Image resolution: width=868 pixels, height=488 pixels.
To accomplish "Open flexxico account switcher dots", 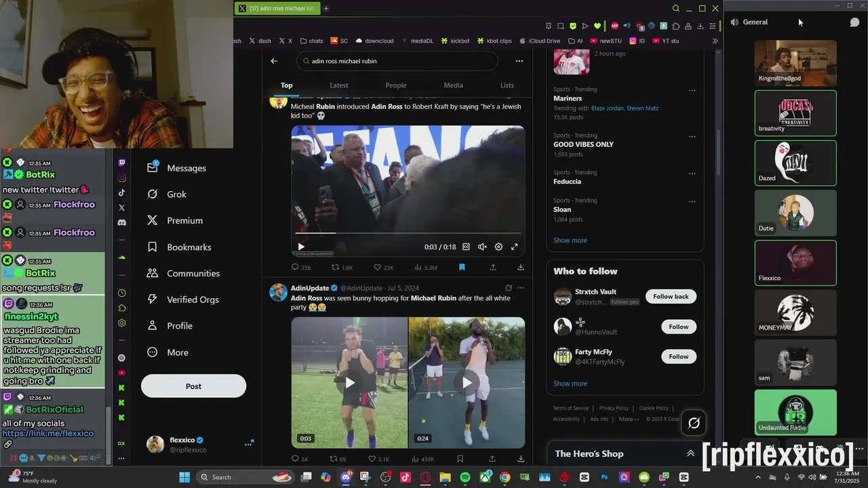I will (248, 445).
